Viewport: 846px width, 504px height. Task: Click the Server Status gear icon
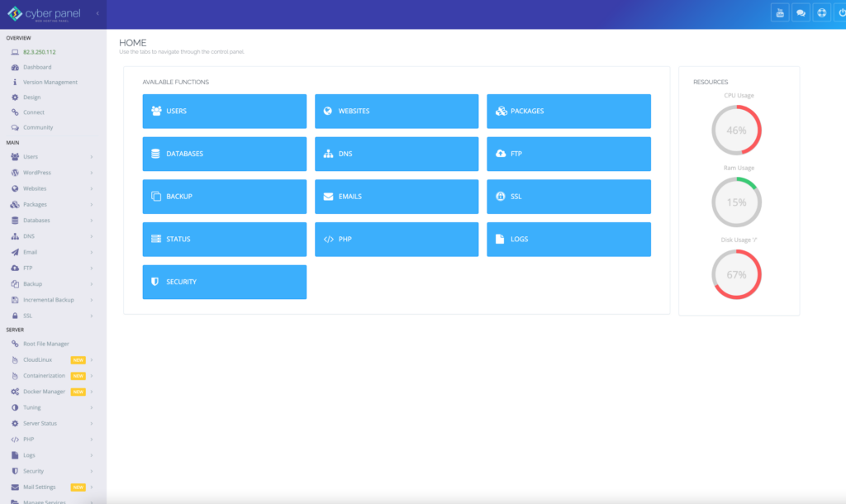15,424
